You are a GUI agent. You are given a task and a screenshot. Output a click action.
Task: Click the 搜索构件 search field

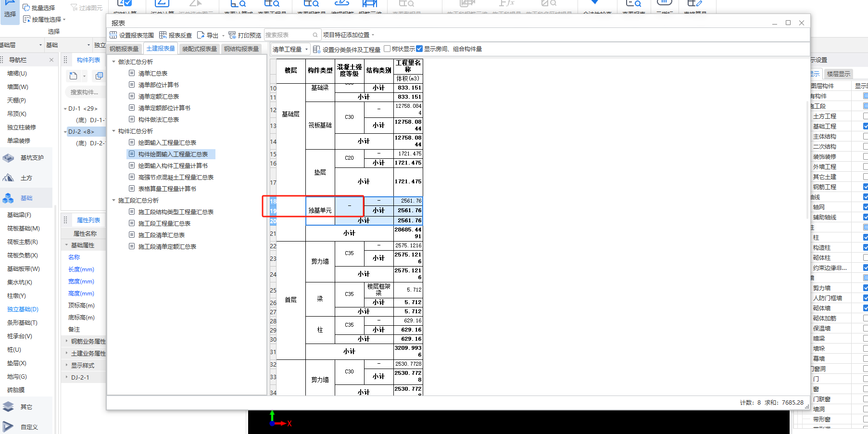coord(85,92)
